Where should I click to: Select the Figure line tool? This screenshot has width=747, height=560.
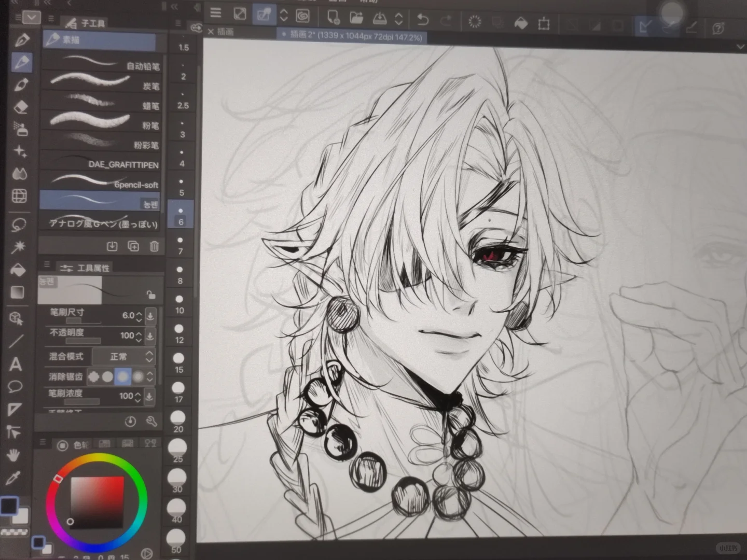click(x=16, y=341)
